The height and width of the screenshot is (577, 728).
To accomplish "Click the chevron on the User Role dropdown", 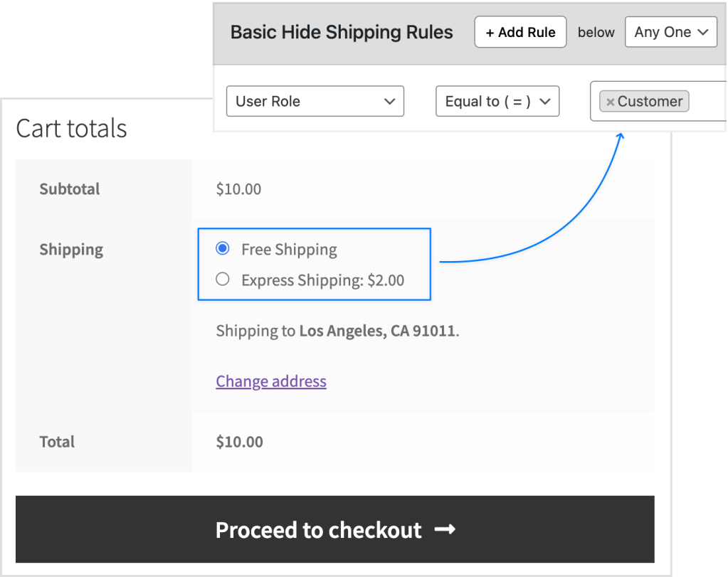I will click(389, 101).
